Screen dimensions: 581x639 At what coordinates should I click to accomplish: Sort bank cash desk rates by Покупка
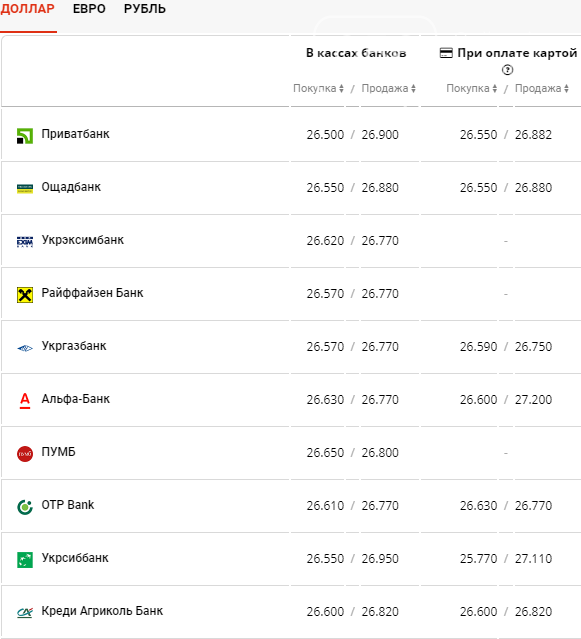pos(318,88)
